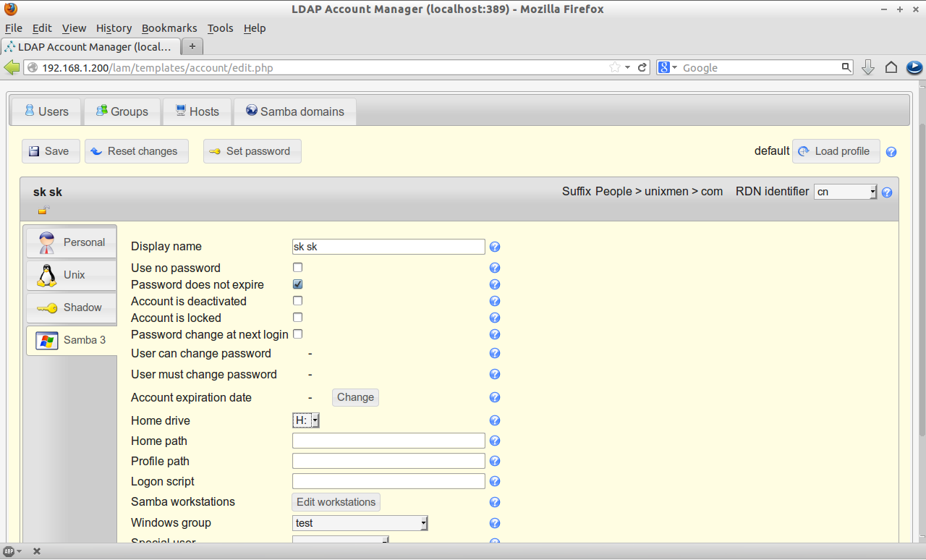Screen dimensions: 926x560
Task: Switch to Users tab
Action: tap(46, 111)
